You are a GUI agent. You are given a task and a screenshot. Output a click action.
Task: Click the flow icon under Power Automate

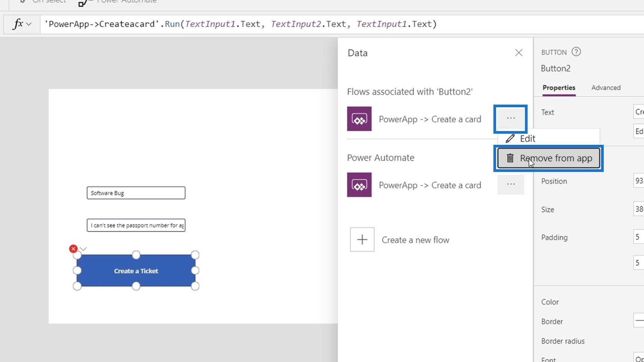(x=359, y=185)
